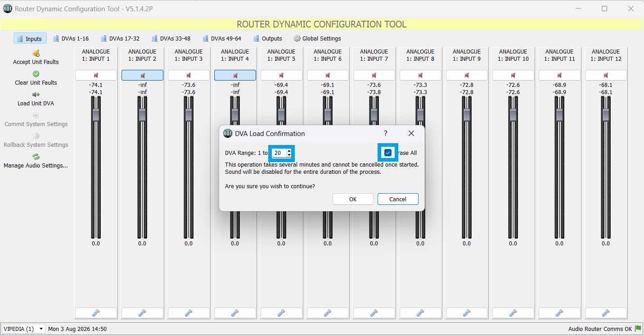This screenshot has height=335, width=644.
Task: Close the DVA Load Confirmation dialog
Action: (411, 133)
